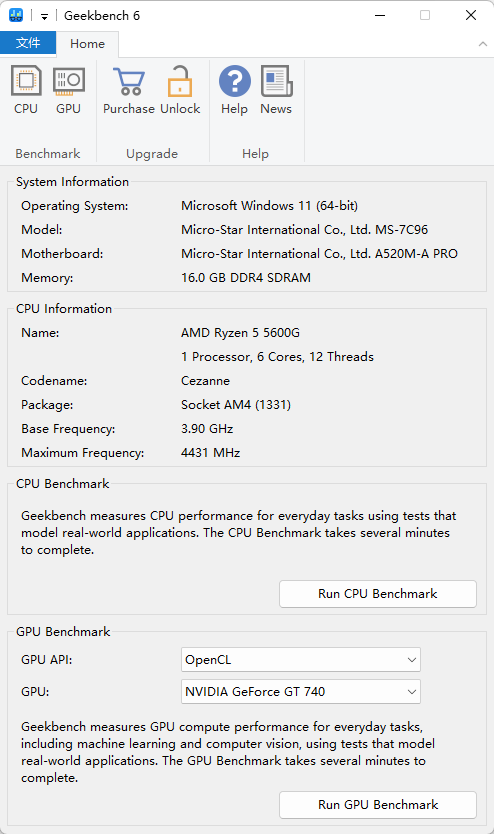Open the quick access toolbar customize arrow
494x834 pixels.
tap(45, 16)
